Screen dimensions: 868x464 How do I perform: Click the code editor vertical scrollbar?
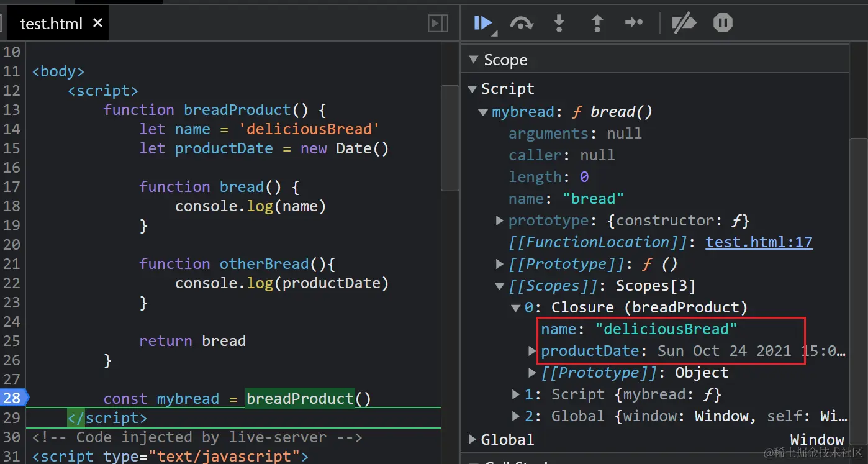pyautogui.click(x=450, y=138)
